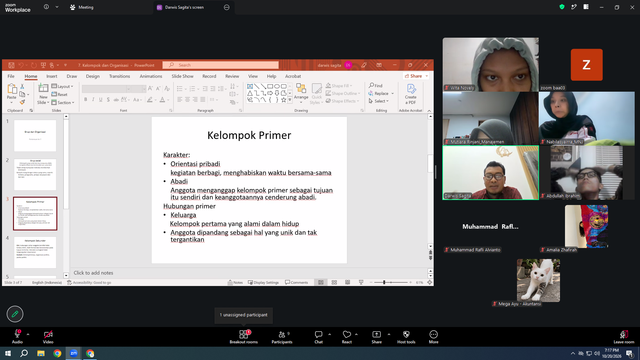The width and height of the screenshot is (640, 360).
Task: Switch to the Meeting tab
Action: [x=82, y=7]
